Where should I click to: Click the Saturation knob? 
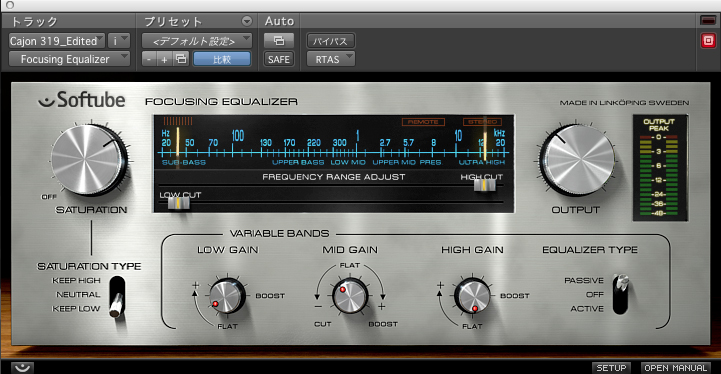pyautogui.click(x=87, y=160)
